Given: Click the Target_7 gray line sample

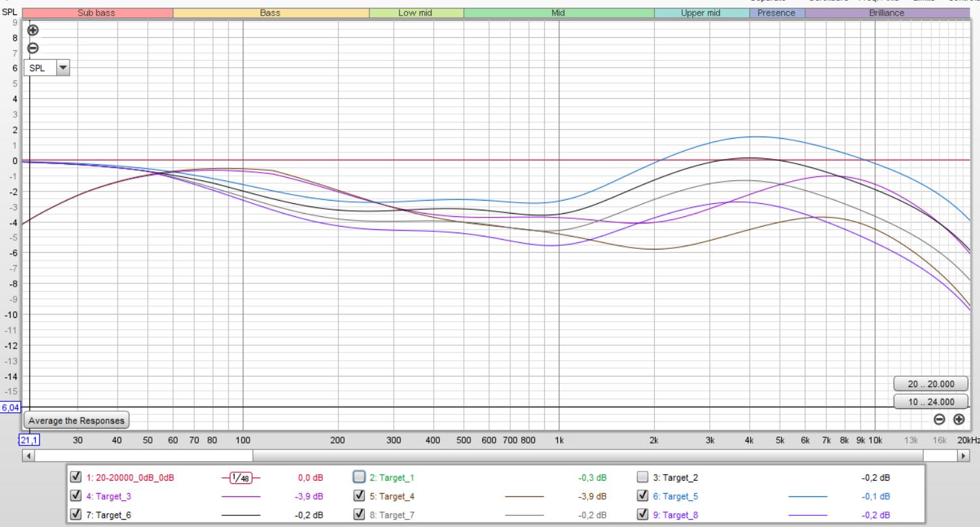Looking at the screenshot, I should (x=524, y=515).
